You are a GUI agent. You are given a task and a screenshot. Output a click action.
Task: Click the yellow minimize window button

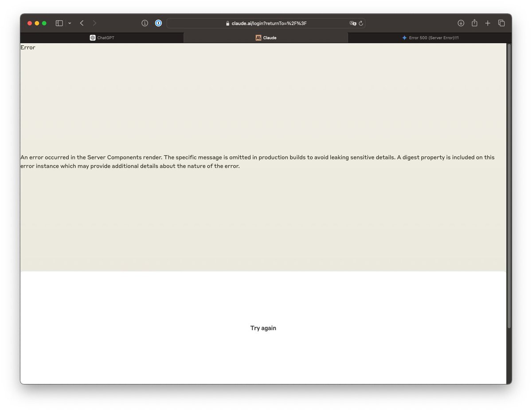(x=37, y=23)
